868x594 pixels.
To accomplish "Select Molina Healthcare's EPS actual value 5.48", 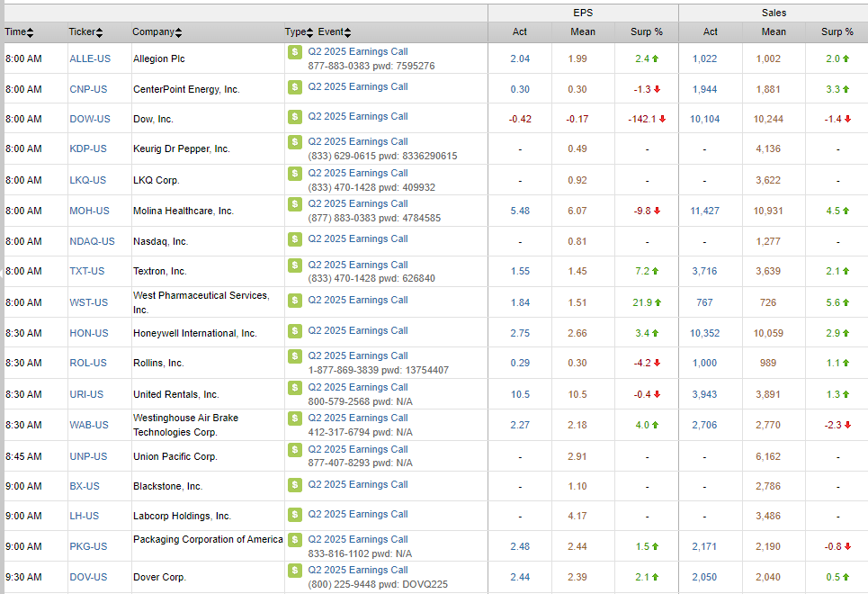I will coord(520,211).
